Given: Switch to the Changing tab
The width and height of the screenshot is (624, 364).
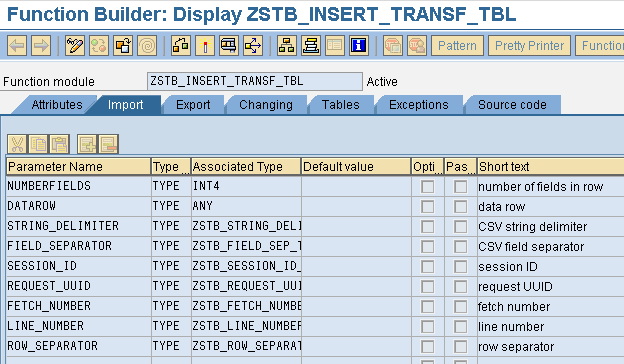Looking at the screenshot, I should click(x=266, y=105).
